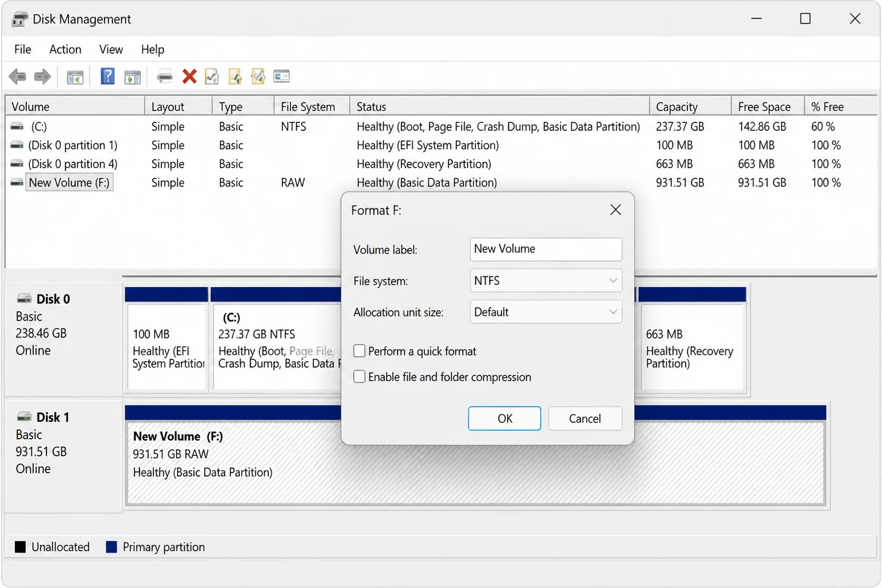
Task: Click the drive icon beside Disk 0 partition 4
Action: (x=17, y=164)
